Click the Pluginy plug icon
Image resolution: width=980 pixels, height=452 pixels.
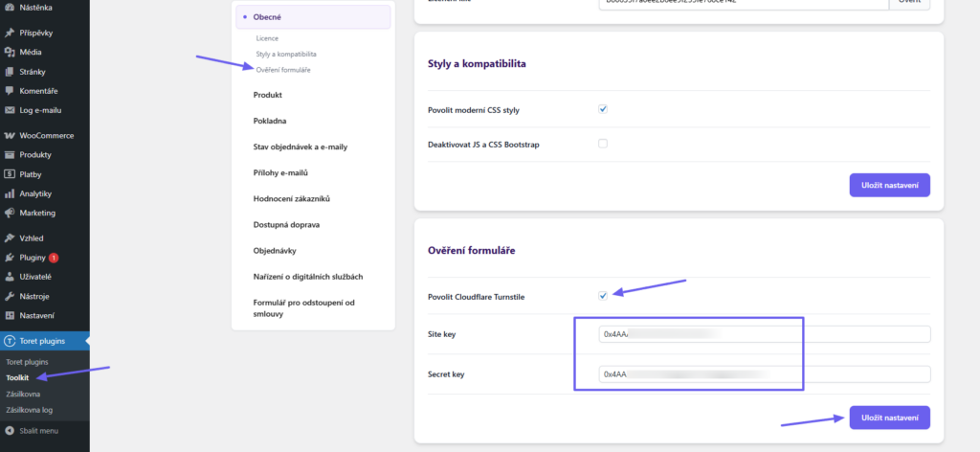10,257
